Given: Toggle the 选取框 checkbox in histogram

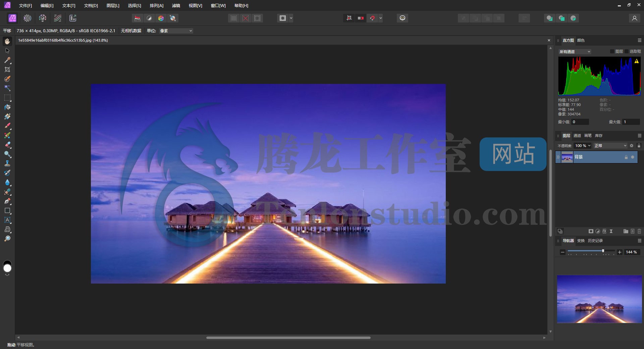Looking at the screenshot, I should click(x=626, y=51).
